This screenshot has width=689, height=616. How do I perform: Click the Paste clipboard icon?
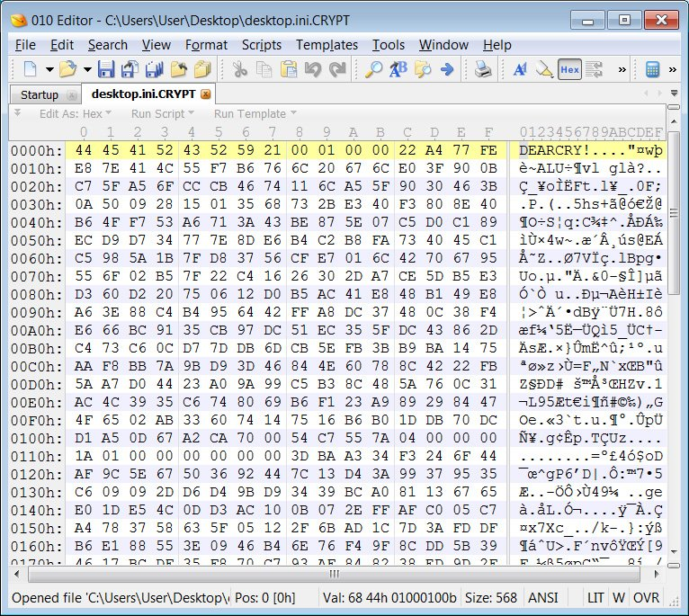click(288, 69)
